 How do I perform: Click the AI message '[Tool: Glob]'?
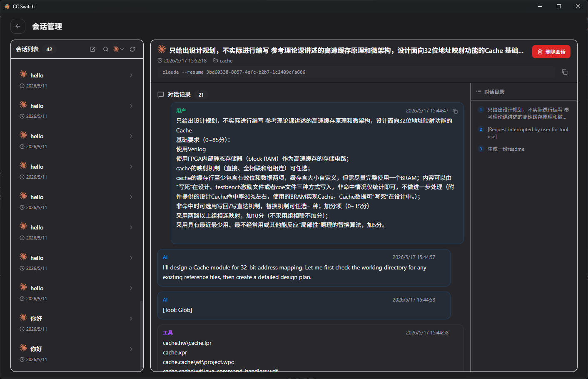[304, 305]
